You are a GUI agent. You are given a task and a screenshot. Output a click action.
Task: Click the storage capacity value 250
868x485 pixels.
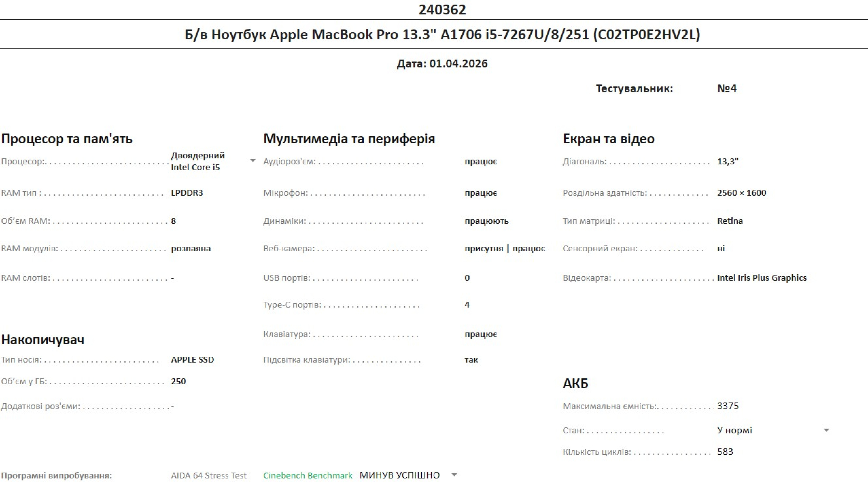point(178,381)
